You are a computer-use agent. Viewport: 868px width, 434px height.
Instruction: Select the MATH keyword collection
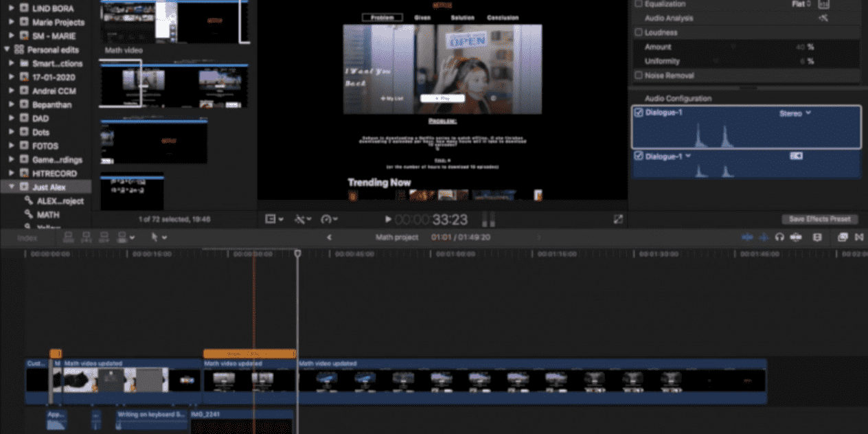click(48, 214)
